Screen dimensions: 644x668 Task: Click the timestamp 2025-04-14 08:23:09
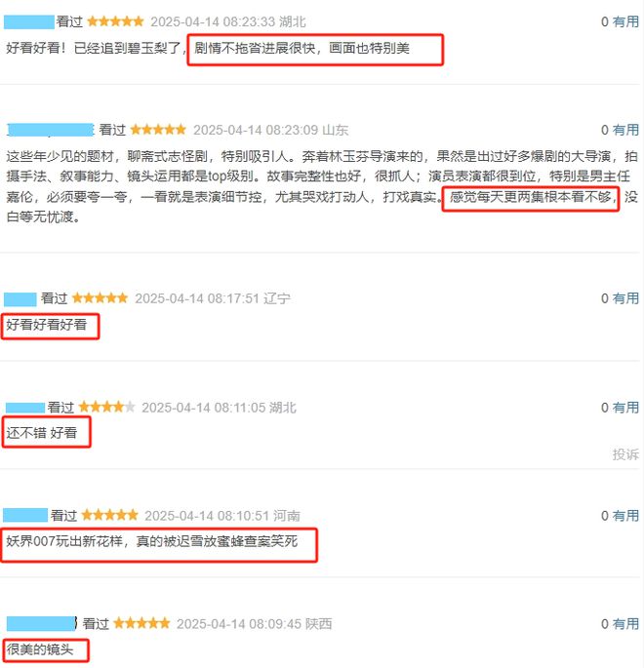pyautogui.click(x=256, y=130)
